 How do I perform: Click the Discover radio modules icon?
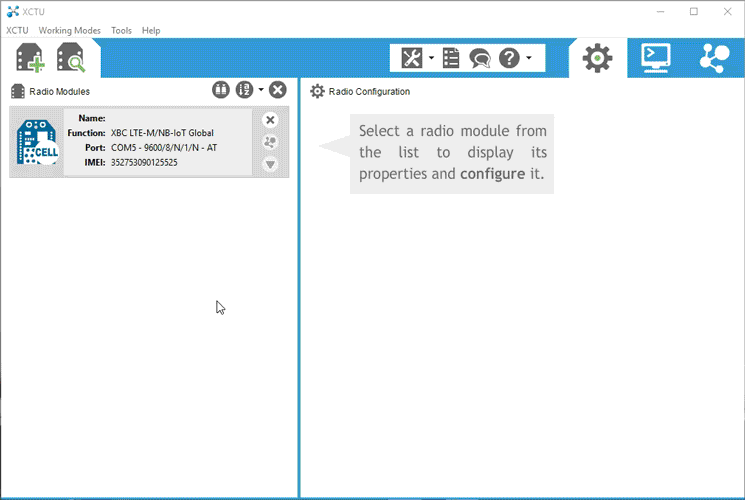tap(71, 58)
